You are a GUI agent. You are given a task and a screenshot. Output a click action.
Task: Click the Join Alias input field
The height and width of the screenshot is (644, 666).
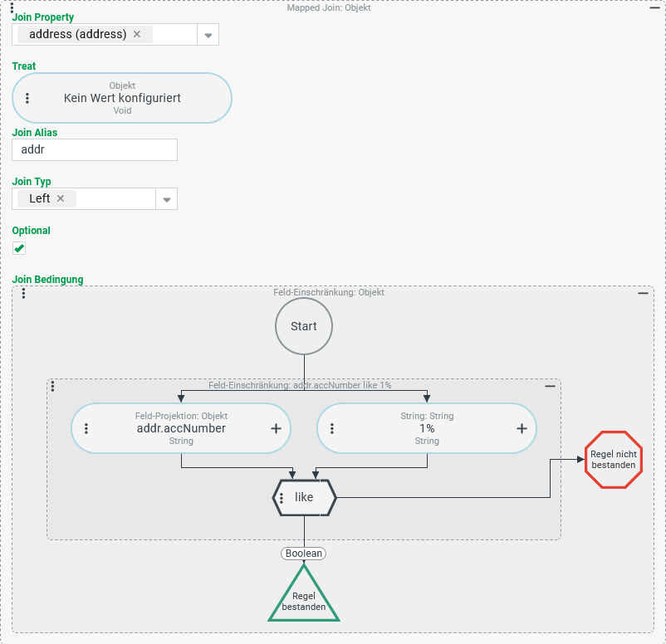click(x=95, y=149)
